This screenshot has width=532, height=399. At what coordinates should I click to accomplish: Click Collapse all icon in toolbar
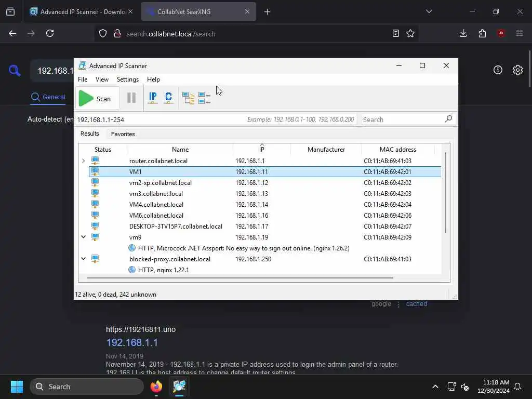tap(204, 98)
